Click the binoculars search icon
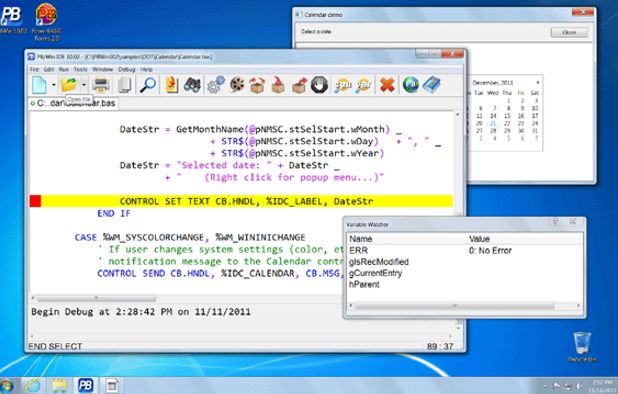Screen dimensions: 618x394 pyautogui.click(x=192, y=85)
